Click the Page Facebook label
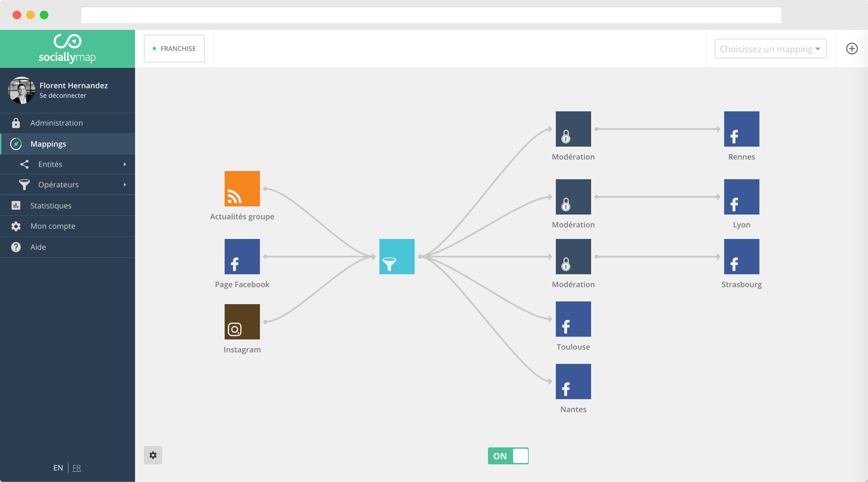The image size is (868, 482). click(242, 284)
